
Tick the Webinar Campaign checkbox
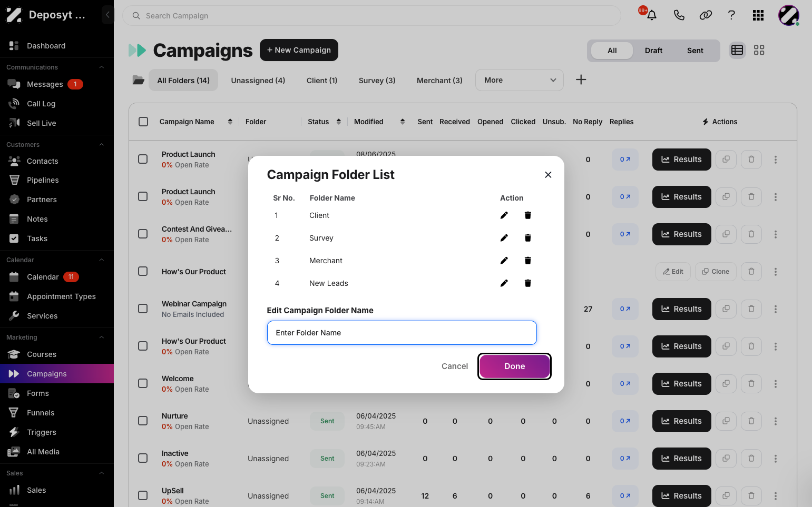pos(143,309)
